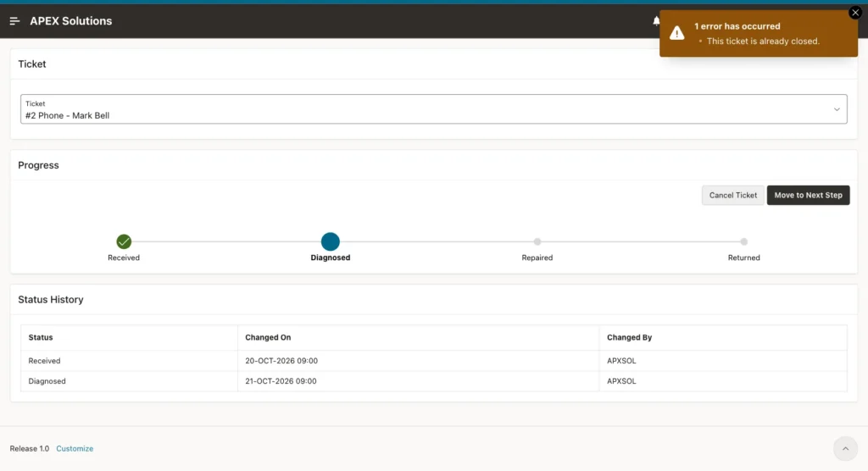
Task: Open the Ticket select list field
Action: [433, 109]
